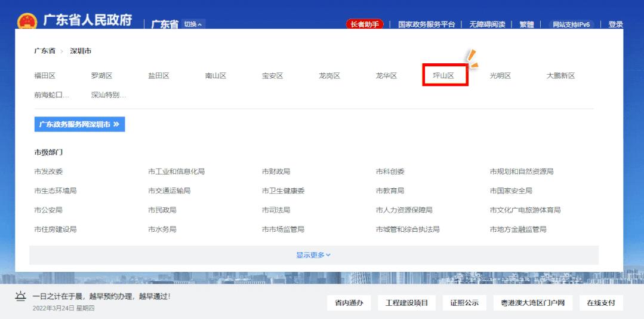Click the 广东省 breadcrumb
The height and width of the screenshot is (319, 644).
[45, 51]
